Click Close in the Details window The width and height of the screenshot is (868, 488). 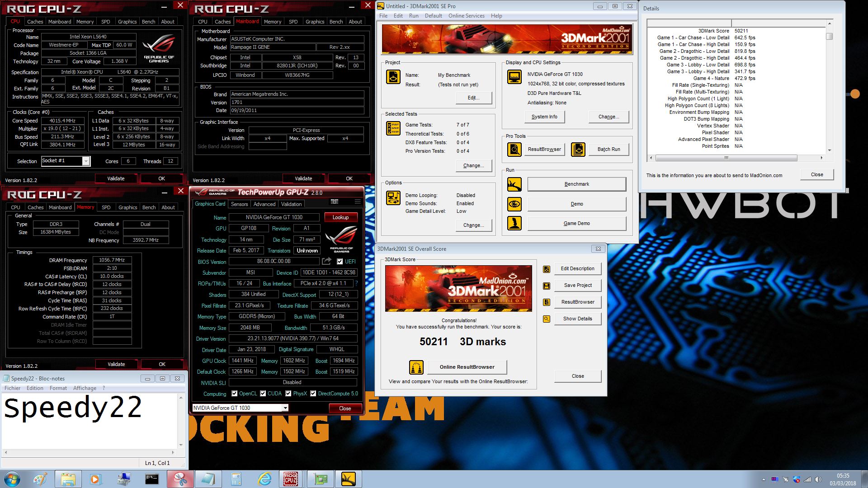816,174
